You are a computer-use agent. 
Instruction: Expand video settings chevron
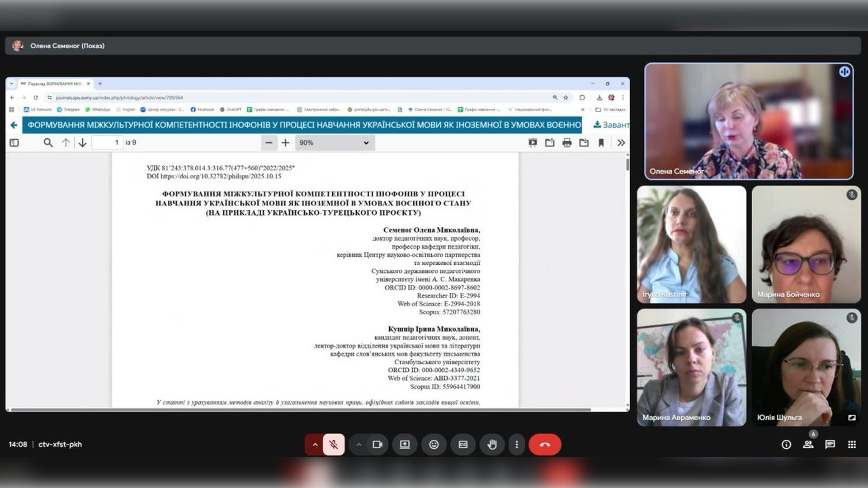click(359, 445)
